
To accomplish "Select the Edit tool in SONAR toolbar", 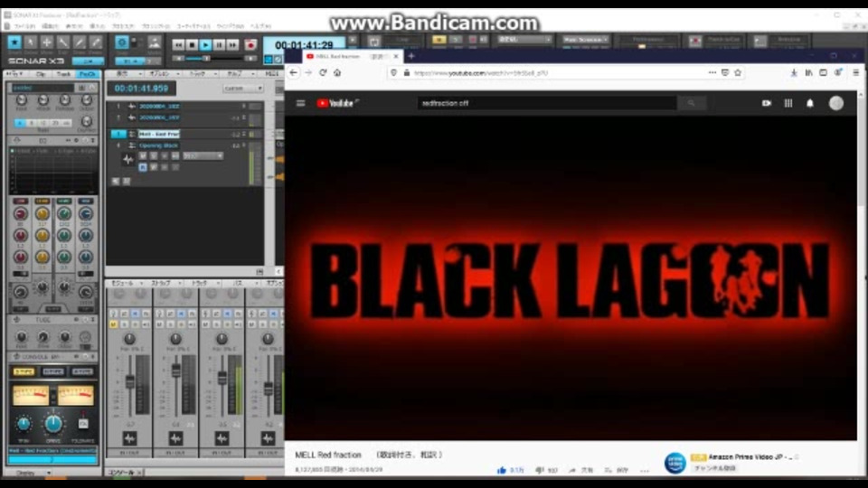I will [63, 42].
